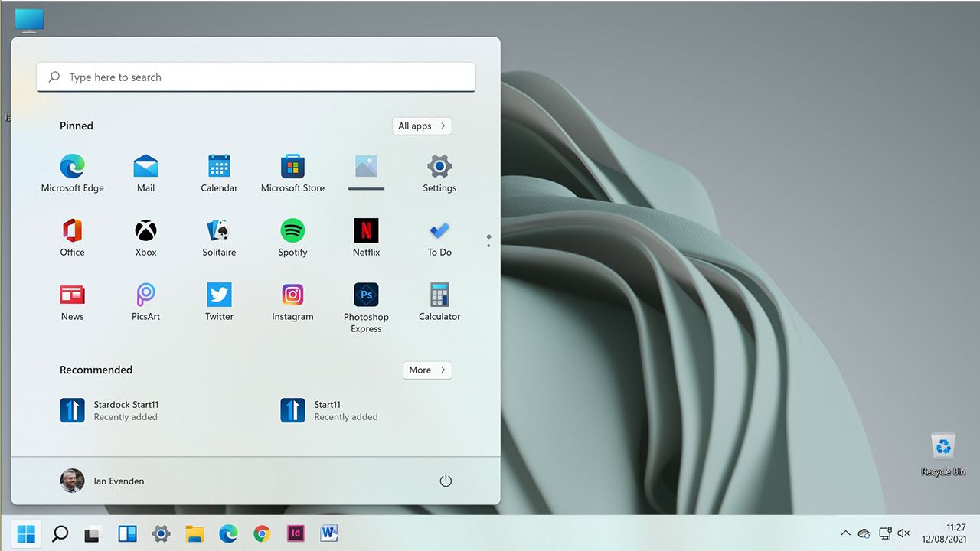Click the More button in Recommended

coord(427,370)
